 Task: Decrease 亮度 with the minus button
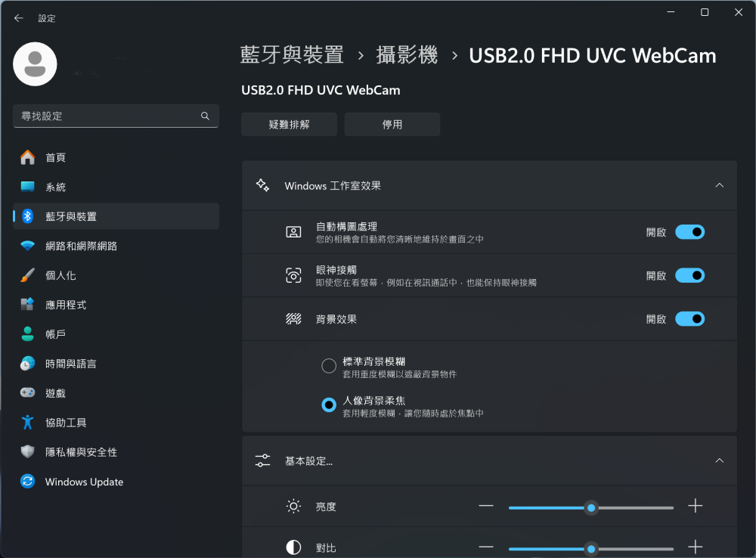coord(486,506)
